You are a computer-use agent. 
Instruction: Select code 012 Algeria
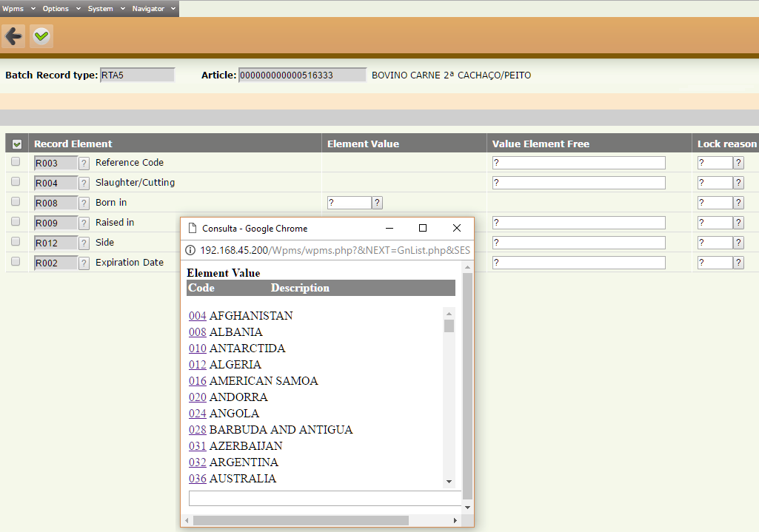[198, 365]
